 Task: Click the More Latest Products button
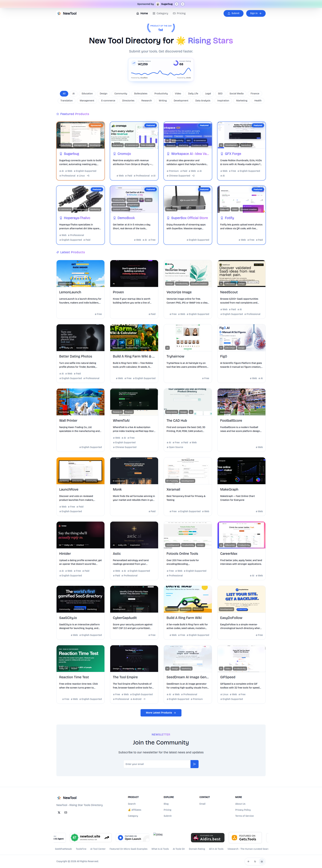click(161, 713)
